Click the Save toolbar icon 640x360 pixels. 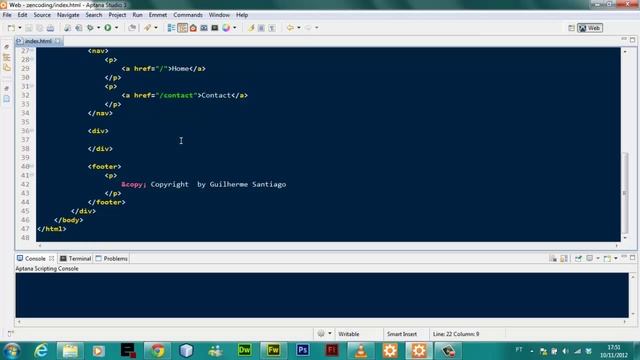tap(29, 28)
